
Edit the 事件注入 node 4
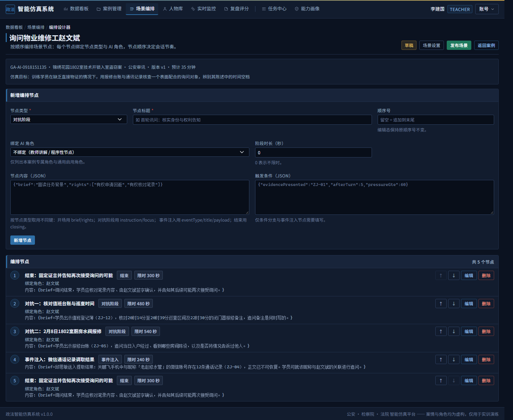(469, 359)
